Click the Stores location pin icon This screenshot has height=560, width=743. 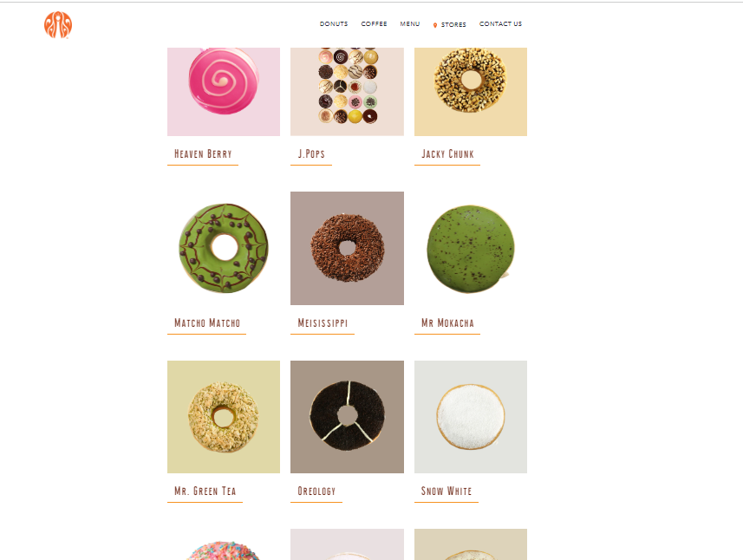[435, 25]
